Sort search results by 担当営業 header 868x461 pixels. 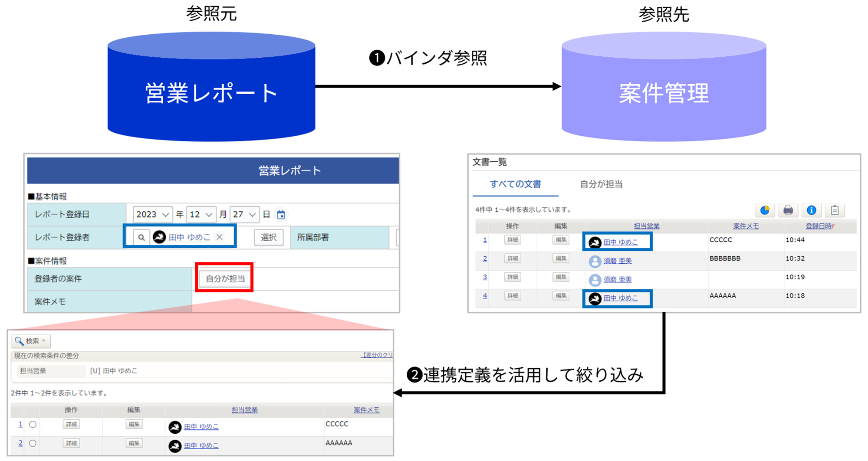pos(244,410)
